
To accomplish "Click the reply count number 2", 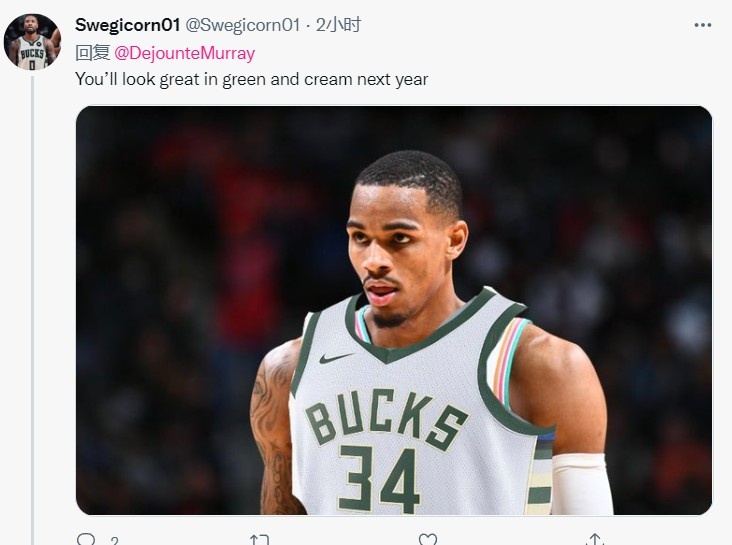I will coord(114,541).
